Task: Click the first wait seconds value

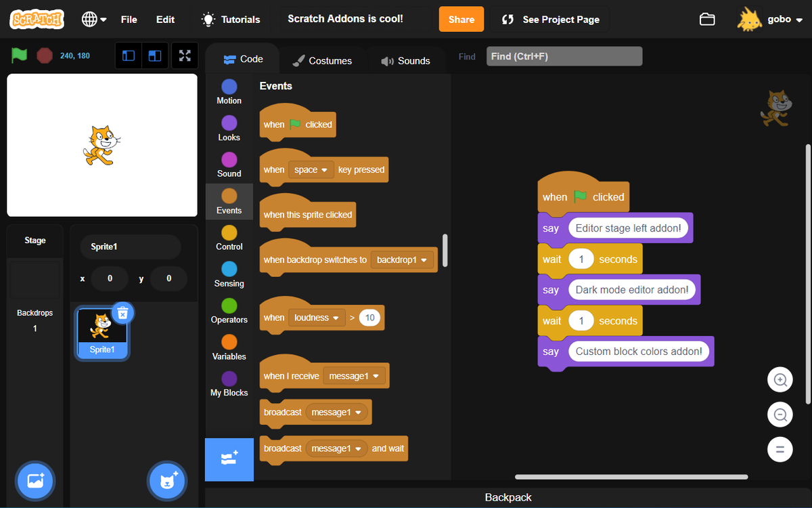Action: (581, 259)
